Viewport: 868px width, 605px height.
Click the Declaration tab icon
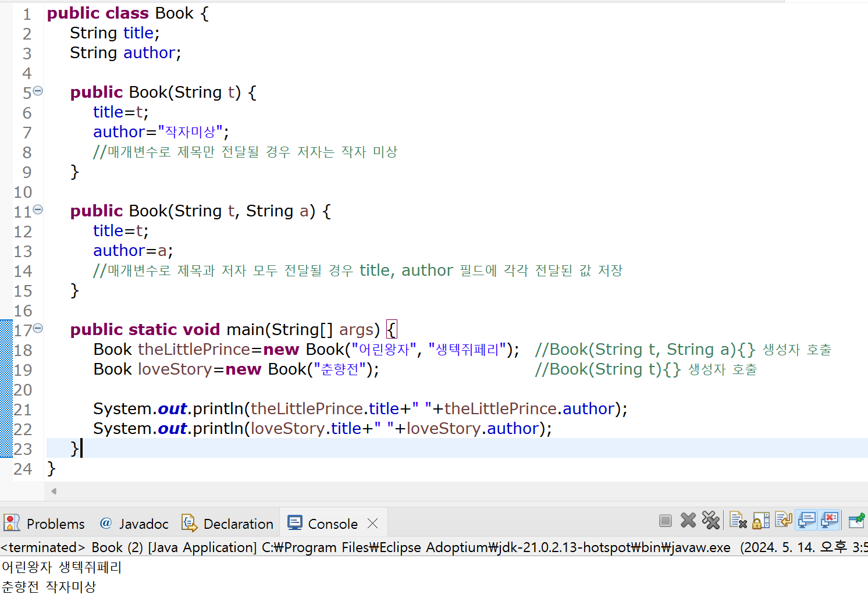[x=189, y=522]
